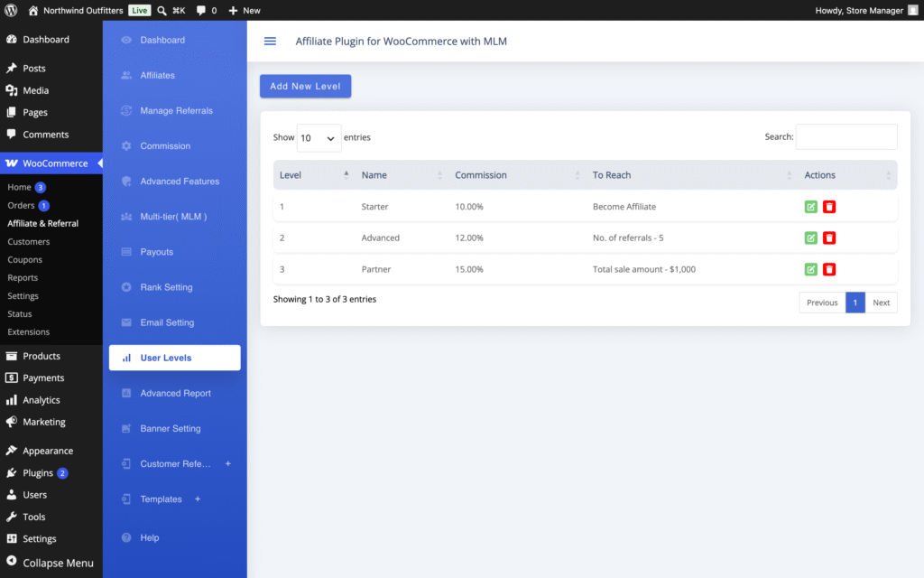The width and height of the screenshot is (924, 578).
Task: Click the Previous pagination button
Action: pyautogui.click(x=822, y=303)
